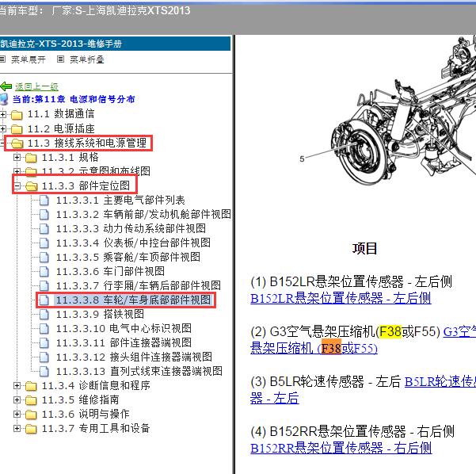The image size is (476, 474).
Task: Click folder icon of 11.3.4 诊断信息和程序
Action: [31, 386]
